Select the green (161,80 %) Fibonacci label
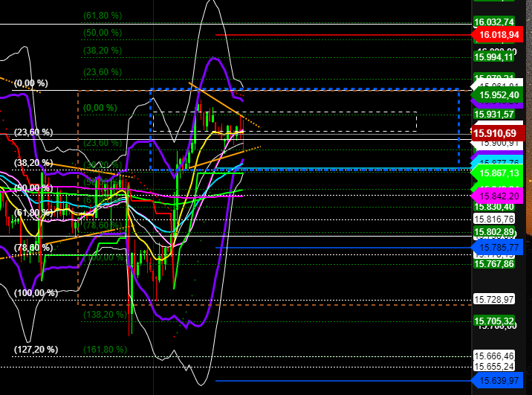This screenshot has width=532, height=395. click(x=105, y=350)
